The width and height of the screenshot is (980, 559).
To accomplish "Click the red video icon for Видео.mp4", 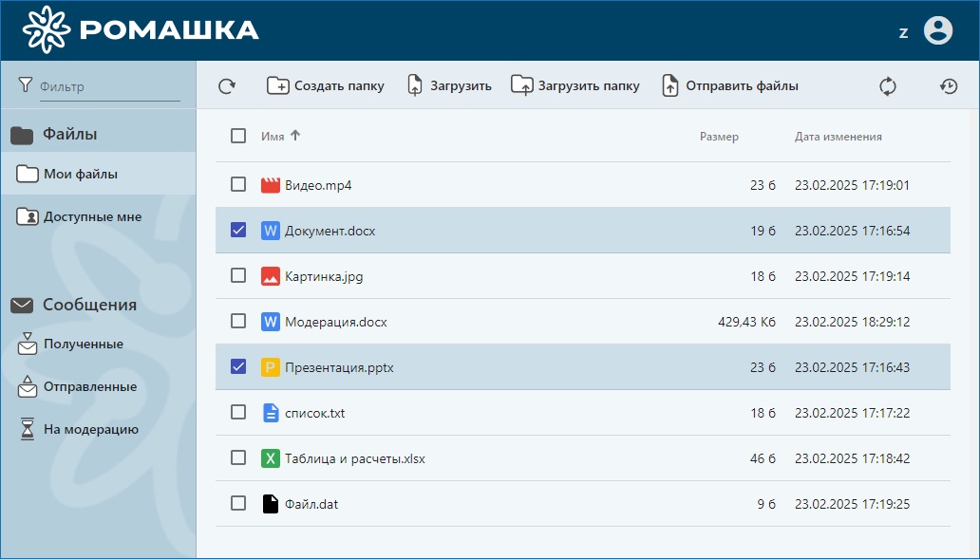I will tap(270, 185).
